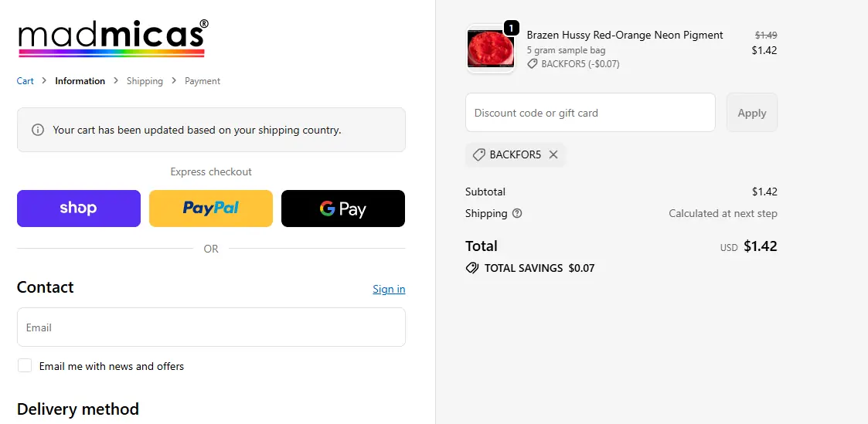The image size is (868, 424).
Task: Pay with Shop Pay express checkout
Action: [x=79, y=209]
